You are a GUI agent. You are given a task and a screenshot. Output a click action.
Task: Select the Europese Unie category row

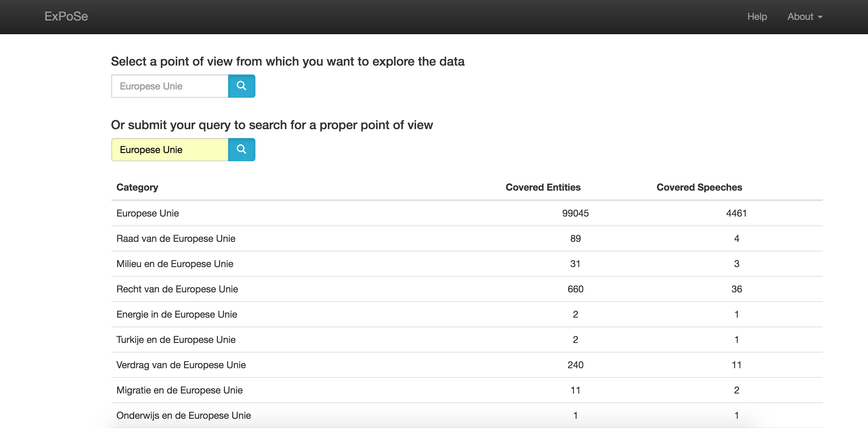148,213
